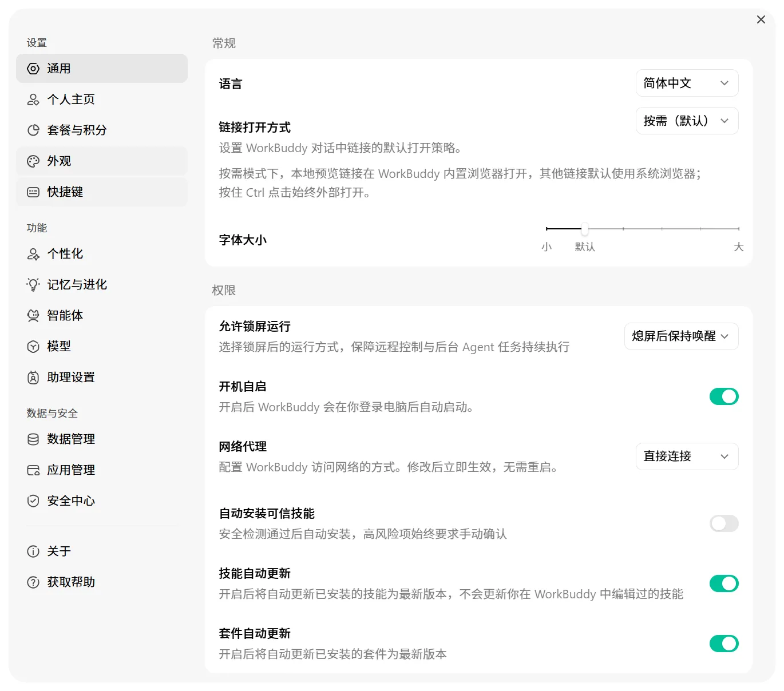Expand the 允许锁屏运行 dropdown 熄屏后保持唤醒
The width and height of the screenshot is (784, 691).
pos(681,336)
